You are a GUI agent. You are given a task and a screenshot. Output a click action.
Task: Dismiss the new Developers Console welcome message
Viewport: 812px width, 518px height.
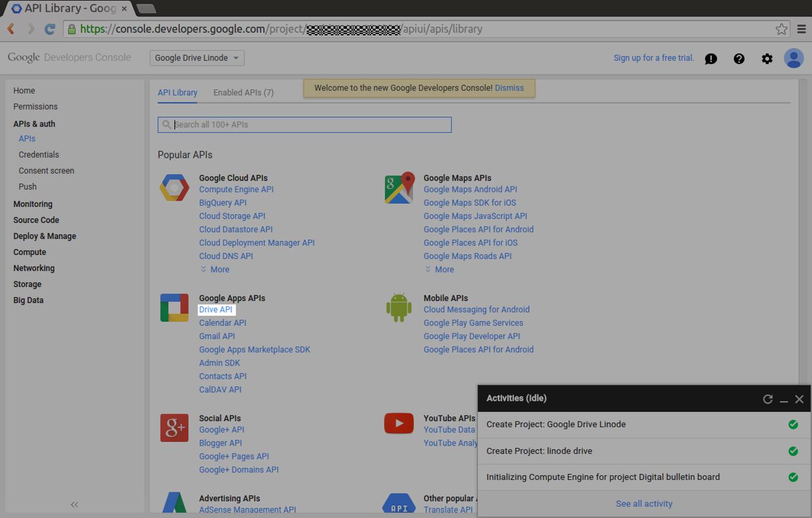click(509, 88)
